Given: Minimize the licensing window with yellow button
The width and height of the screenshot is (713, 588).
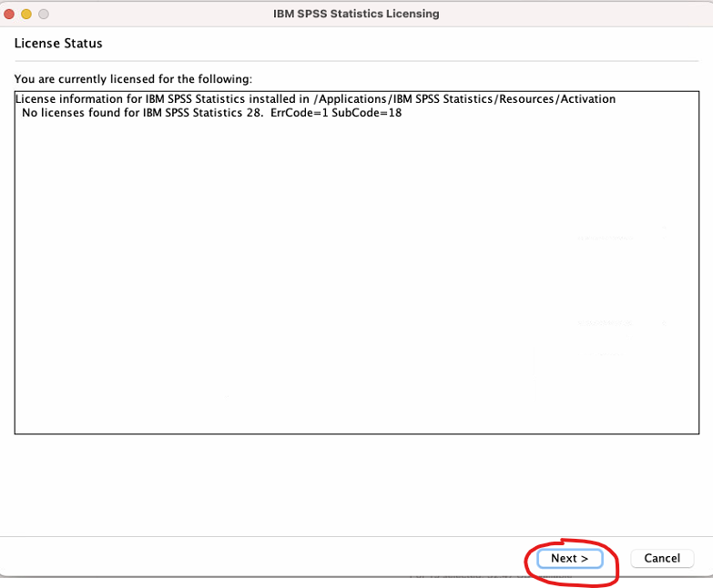Looking at the screenshot, I should [26, 14].
